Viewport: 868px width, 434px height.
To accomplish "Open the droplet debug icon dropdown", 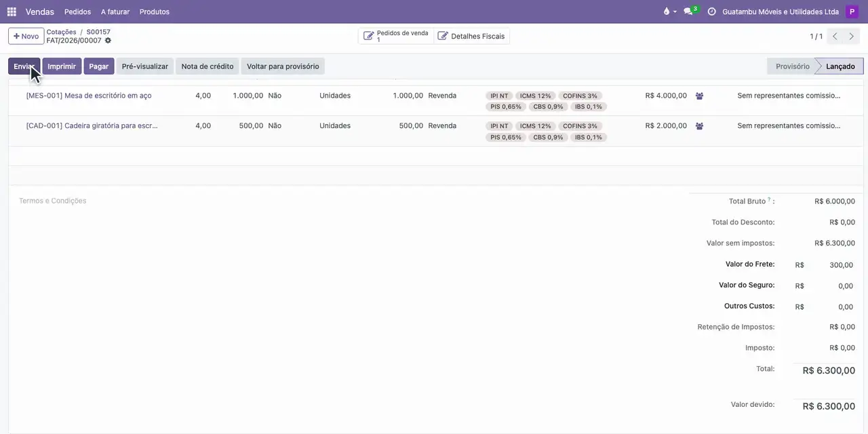I will tap(669, 12).
